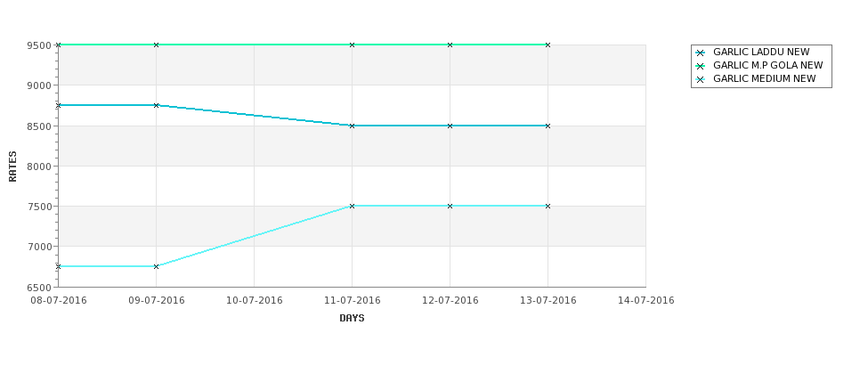The height and width of the screenshot is (382, 868).
Task: Click the 9500 rate axis label
Action: coord(39,45)
